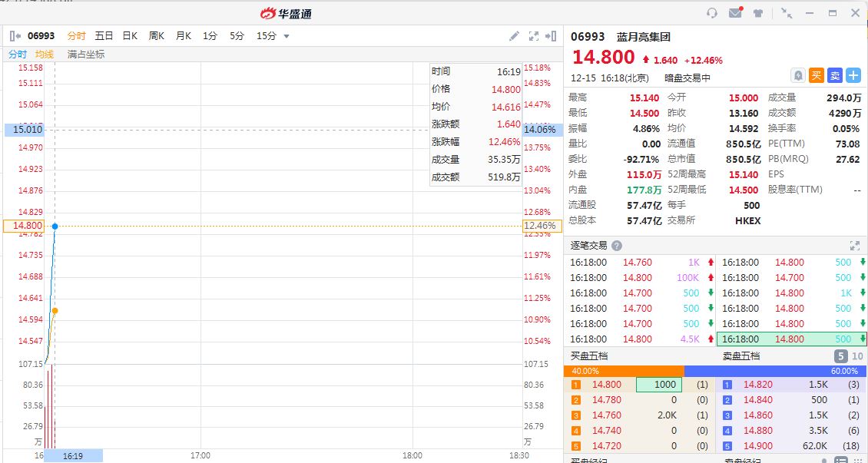Open the more timeframes dropdown arrow
Viewport: 868px width, 463px height.
(x=287, y=36)
